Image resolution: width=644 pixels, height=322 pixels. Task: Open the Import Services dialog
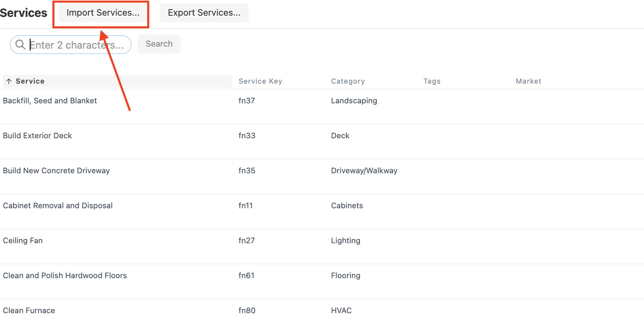(x=103, y=13)
